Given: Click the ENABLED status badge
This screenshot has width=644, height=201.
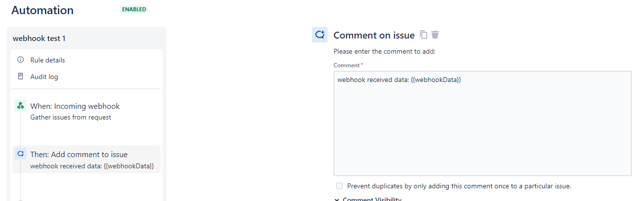Looking at the screenshot, I should click(x=134, y=9).
